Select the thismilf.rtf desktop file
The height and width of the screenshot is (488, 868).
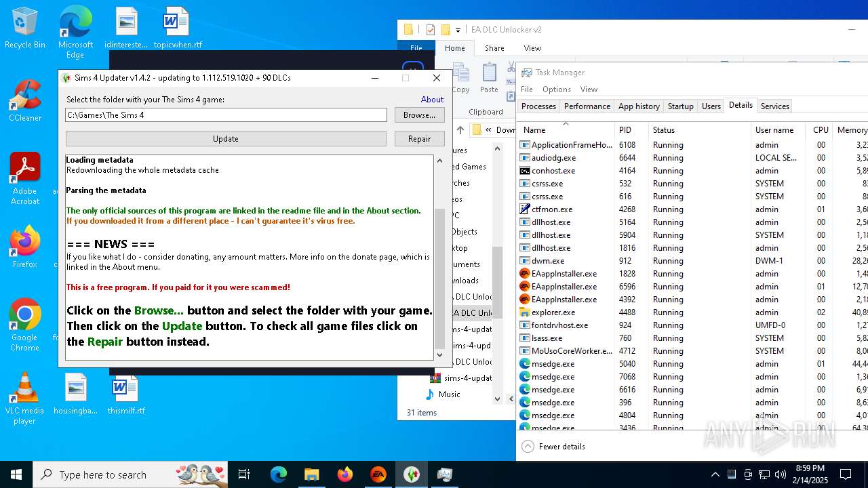126,394
